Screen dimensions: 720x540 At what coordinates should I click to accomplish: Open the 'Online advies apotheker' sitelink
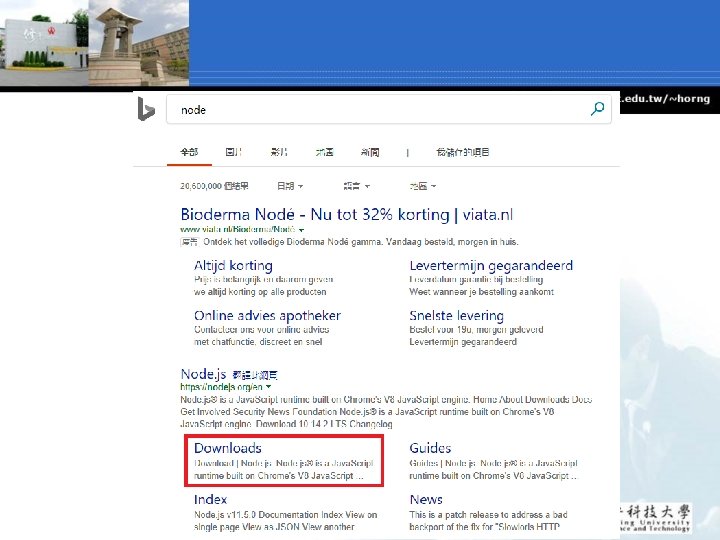pos(267,315)
